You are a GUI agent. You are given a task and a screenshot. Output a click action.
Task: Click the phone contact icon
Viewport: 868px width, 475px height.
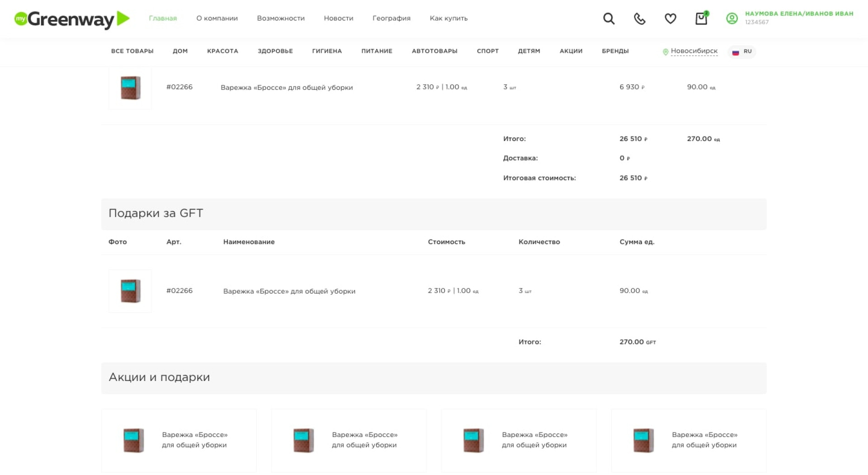tap(639, 19)
